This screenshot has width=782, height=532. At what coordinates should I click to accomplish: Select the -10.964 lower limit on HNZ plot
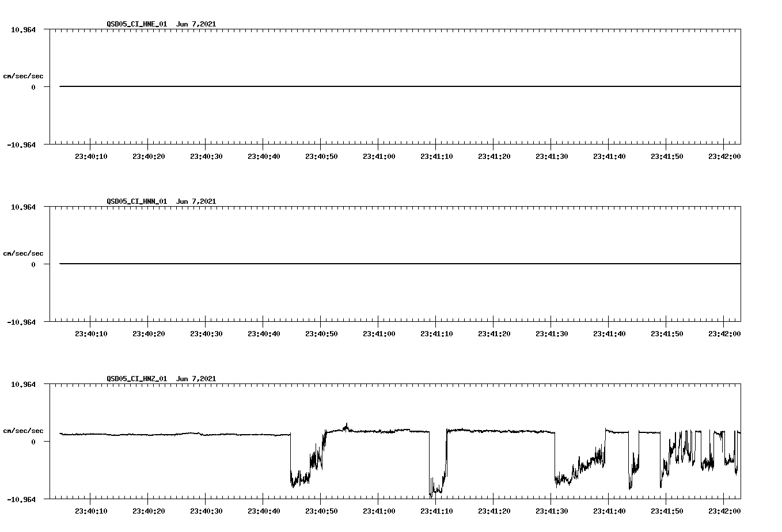click(x=21, y=499)
